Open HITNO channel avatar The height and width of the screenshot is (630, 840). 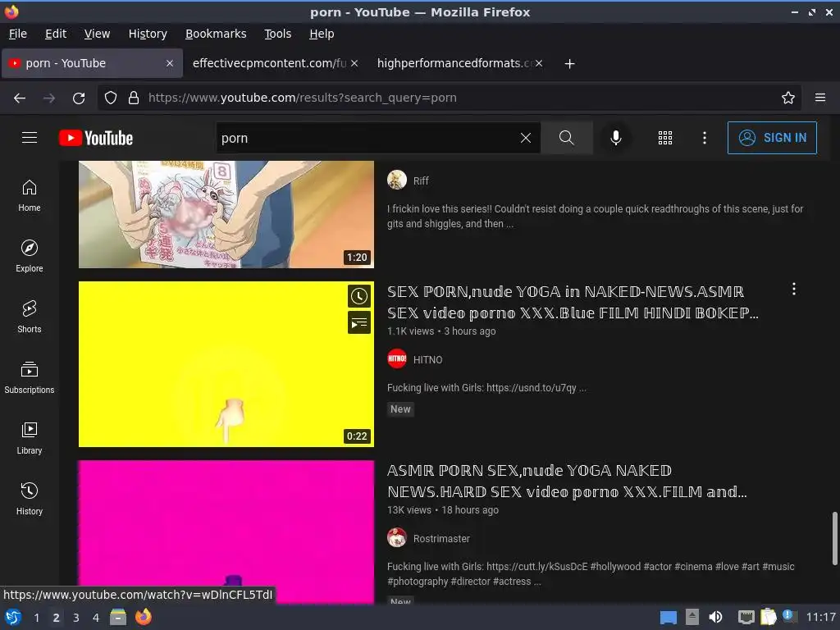click(397, 359)
